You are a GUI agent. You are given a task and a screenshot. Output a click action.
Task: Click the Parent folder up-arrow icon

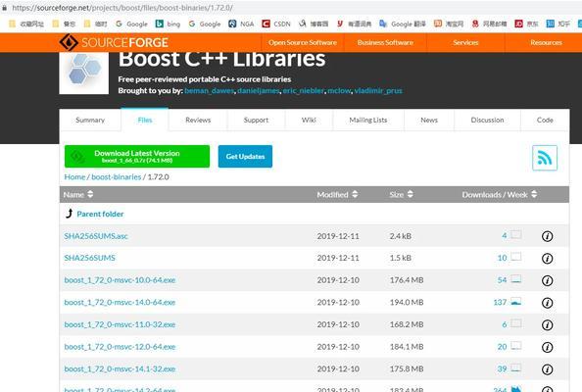pyautogui.click(x=69, y=214)
